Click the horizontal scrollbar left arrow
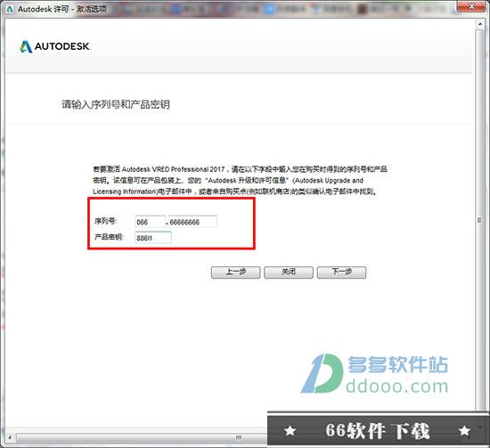Screen dimensions: 490x448 point(10,437)
